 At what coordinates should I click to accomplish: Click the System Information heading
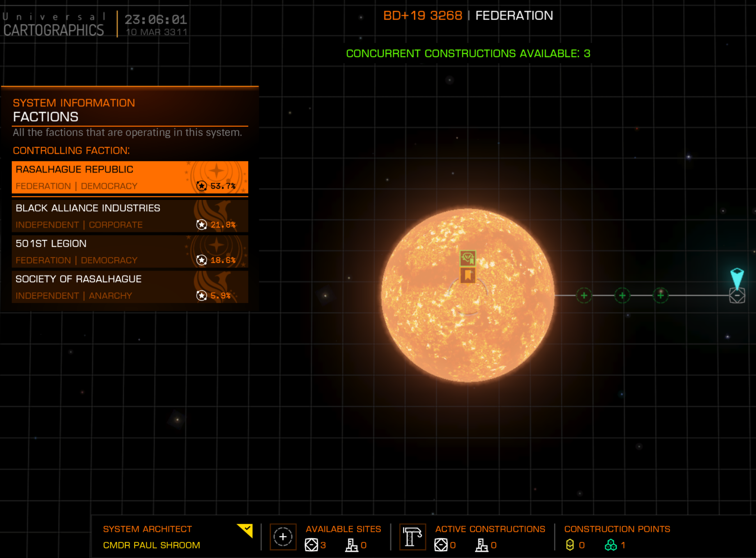[x=74, y=103]
